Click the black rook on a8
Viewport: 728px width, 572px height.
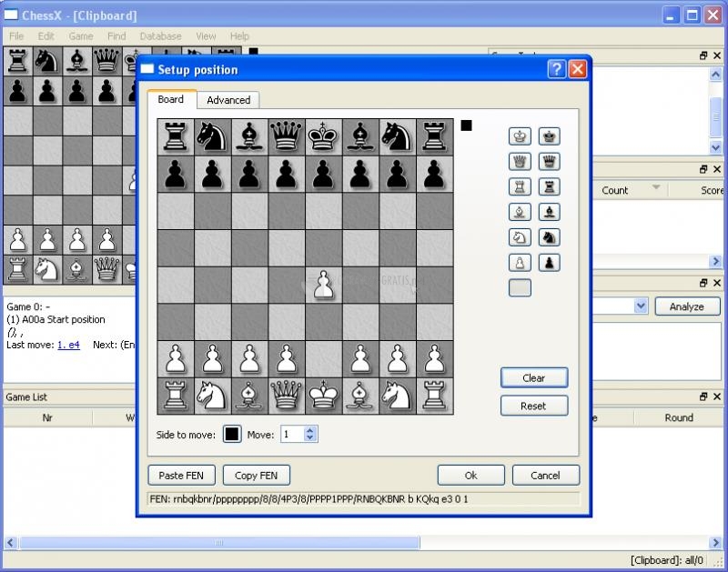[176, 136]
